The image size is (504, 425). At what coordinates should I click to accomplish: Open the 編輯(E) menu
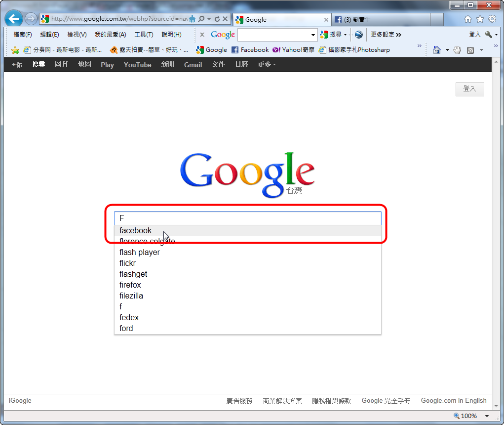(49, 35)
